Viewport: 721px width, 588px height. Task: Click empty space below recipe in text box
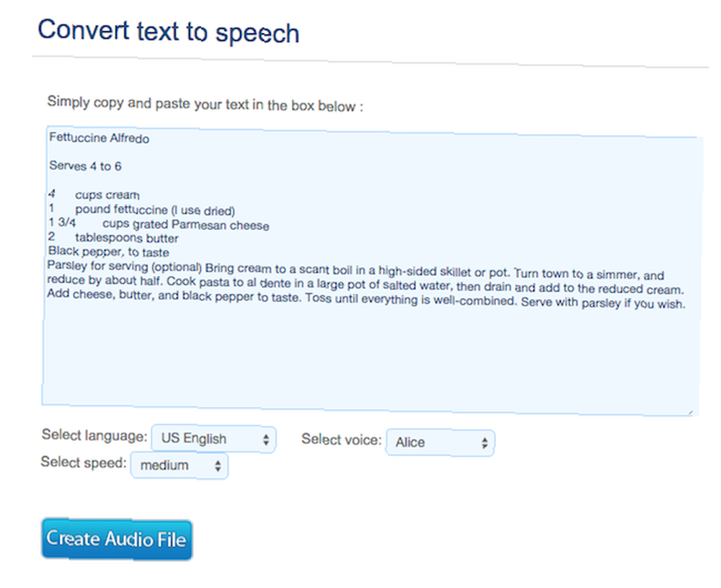point(368,359)
